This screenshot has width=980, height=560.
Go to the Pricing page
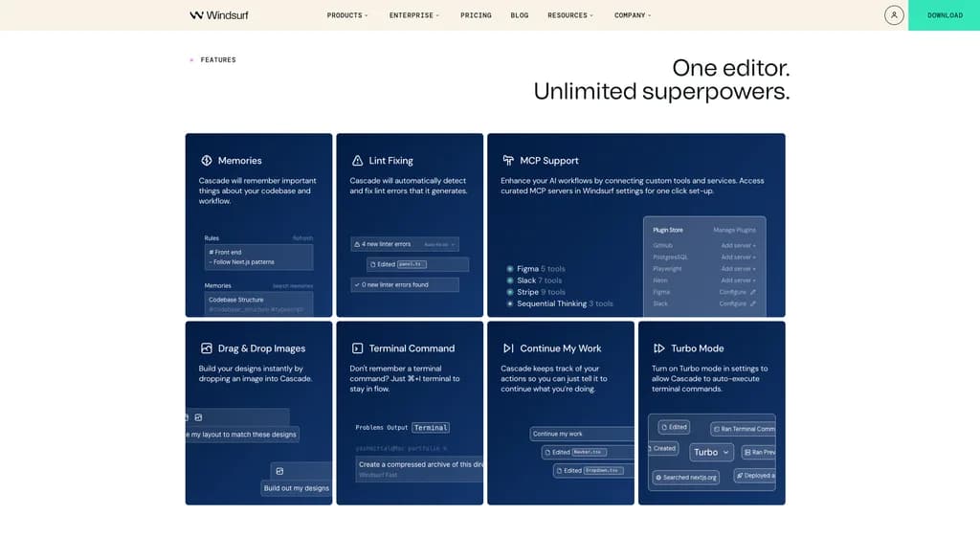tap(477, 15)
